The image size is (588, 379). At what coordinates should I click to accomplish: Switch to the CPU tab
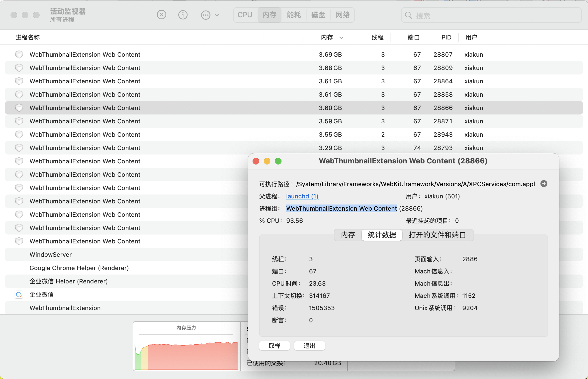pos(245,15)
